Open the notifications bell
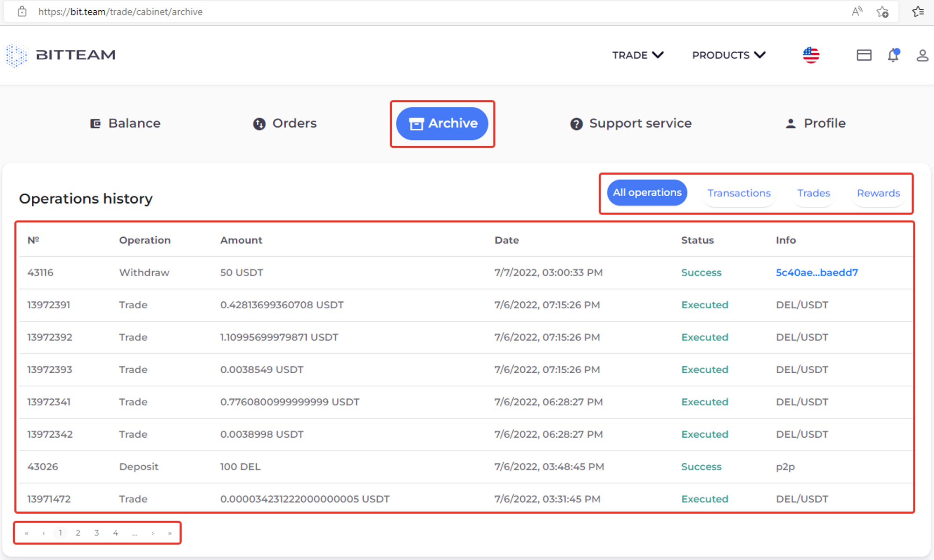The image size is (934, 560). click(x=893, y=55)
